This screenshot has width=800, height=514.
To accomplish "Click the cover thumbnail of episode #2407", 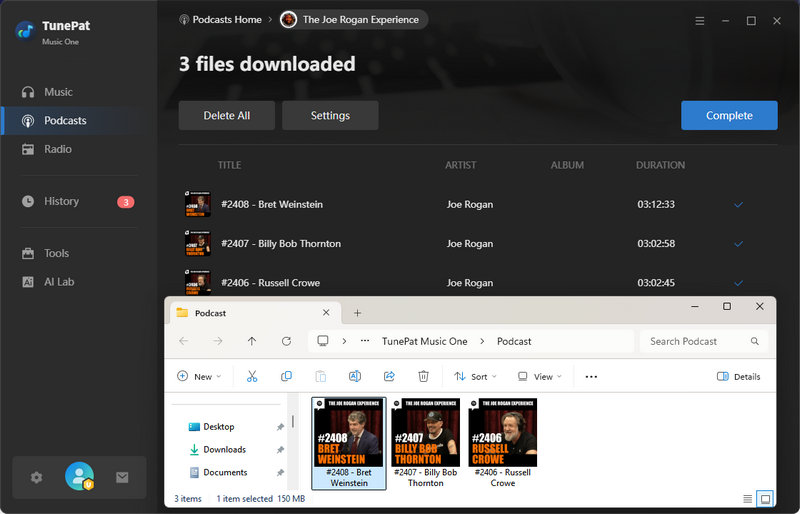I will (198, 243).
